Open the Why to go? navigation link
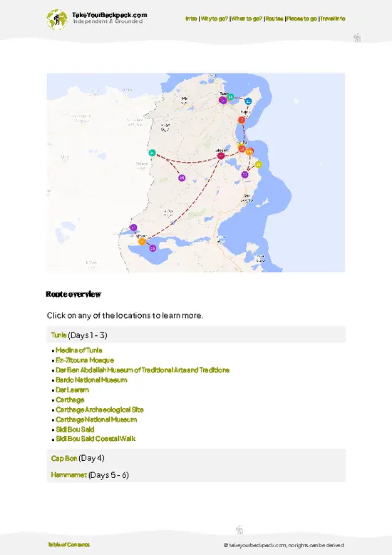392x555 pixels. pos(215,19)
